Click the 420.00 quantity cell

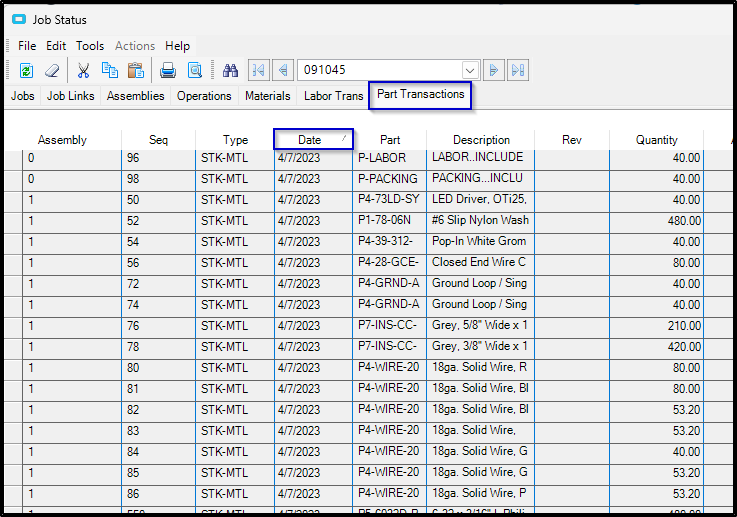point(656,347)
